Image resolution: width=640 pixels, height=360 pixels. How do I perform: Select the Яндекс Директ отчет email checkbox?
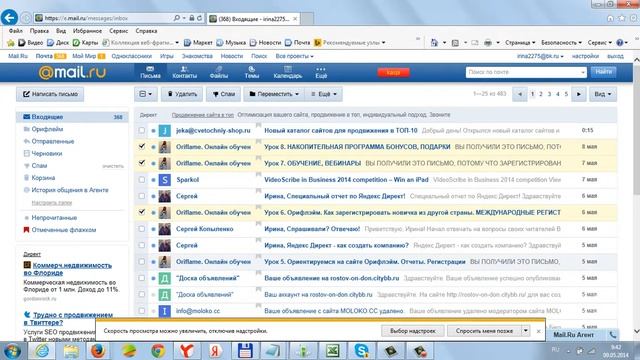pyautogui.click(x=142, y=196)
